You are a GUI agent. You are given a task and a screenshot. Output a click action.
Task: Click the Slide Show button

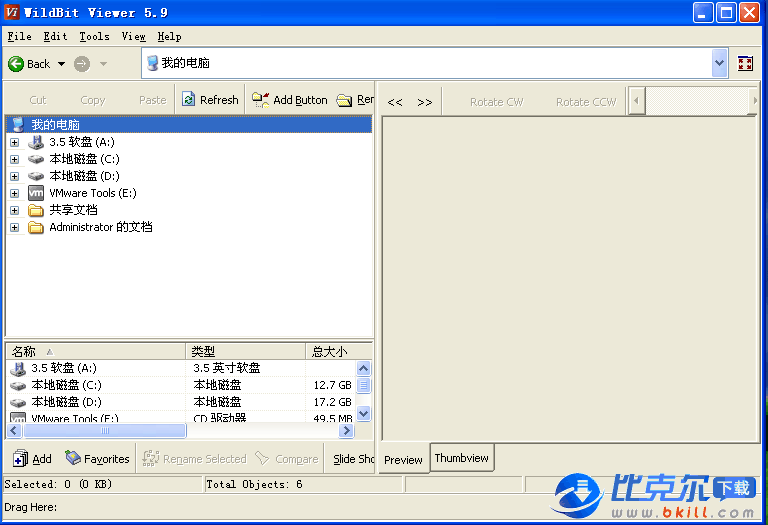353,459
